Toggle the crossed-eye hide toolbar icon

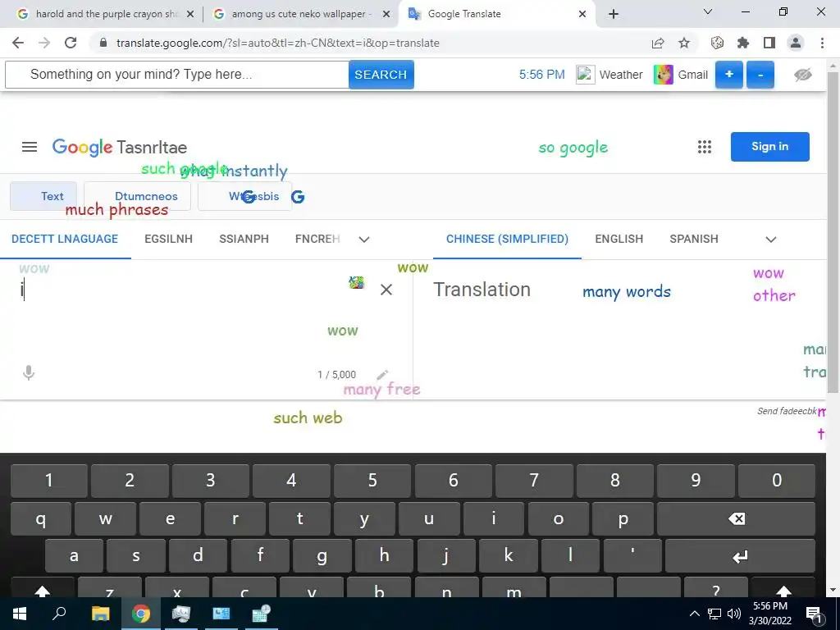coord(802,75)
